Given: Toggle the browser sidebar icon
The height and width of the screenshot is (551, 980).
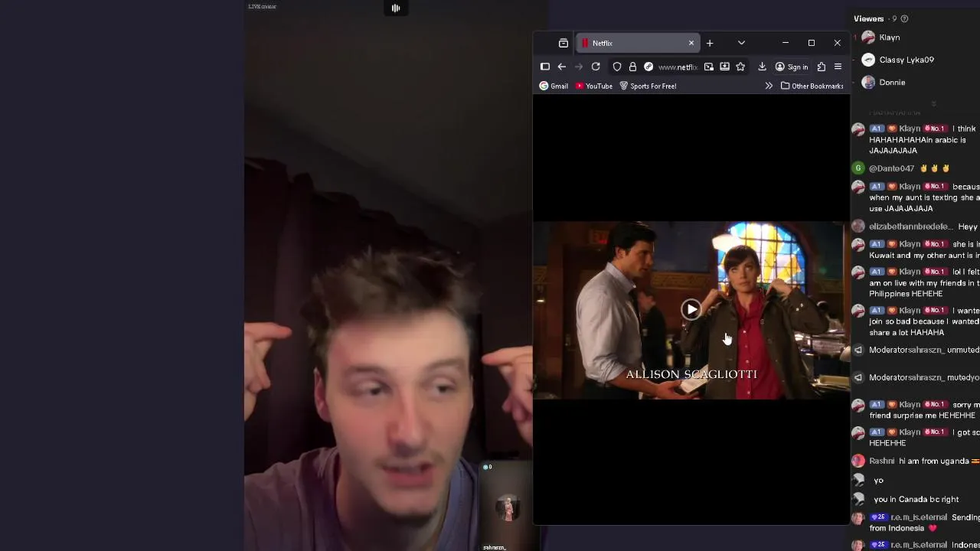Looking at the screenshot, I should coord(545,67).
